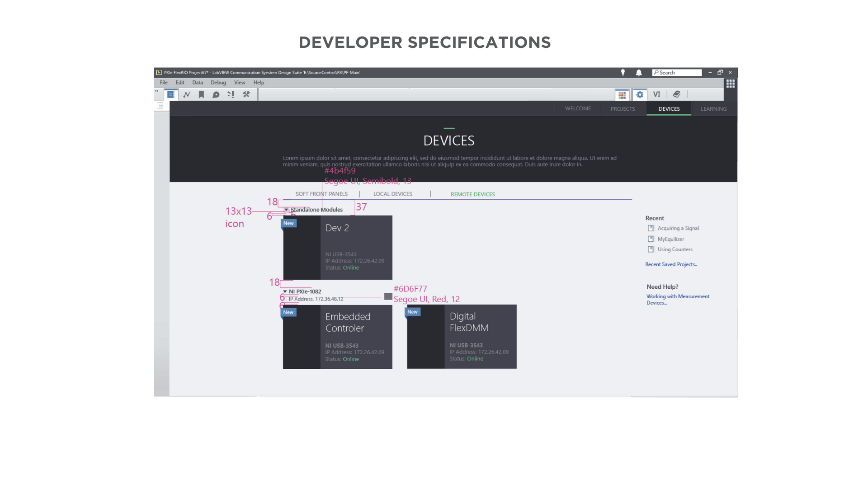Viewport: 868px width, 488px height.
Task: Click the bookmark icon in the toolbar
Action: coord(202,94)
